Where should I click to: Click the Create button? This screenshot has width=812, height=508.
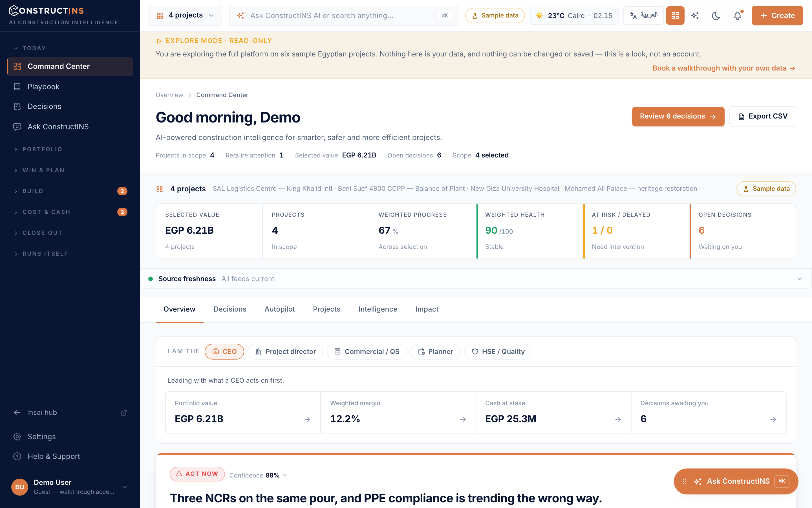pos(777,16)
